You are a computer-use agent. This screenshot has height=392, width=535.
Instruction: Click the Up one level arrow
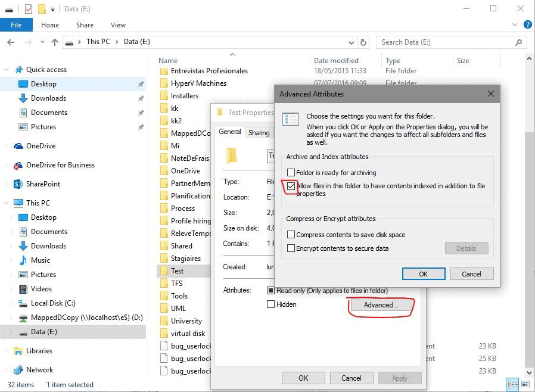55,42
